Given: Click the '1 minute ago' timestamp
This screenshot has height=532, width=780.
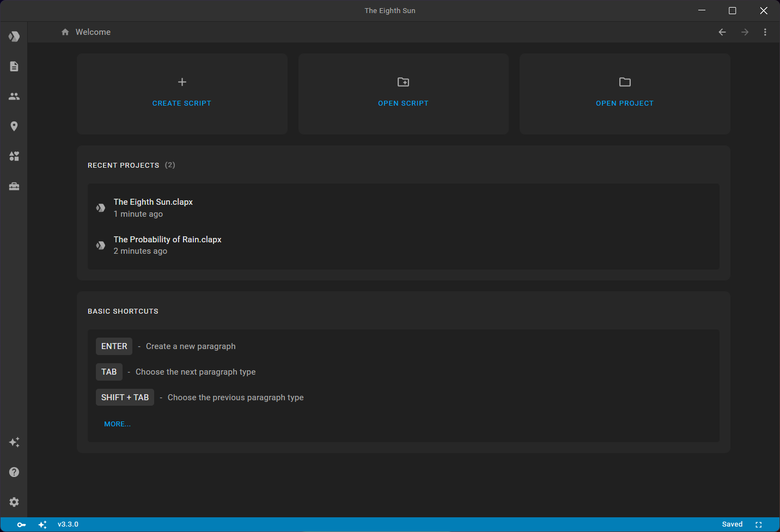Looking at the screenshot, I should (138, 214).
